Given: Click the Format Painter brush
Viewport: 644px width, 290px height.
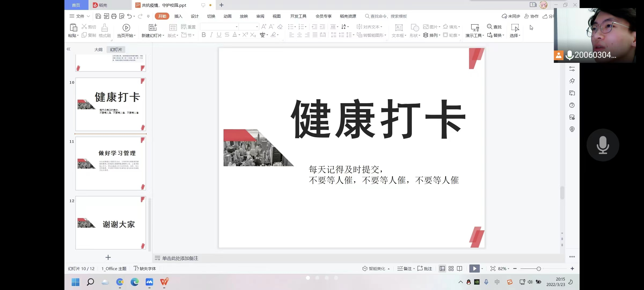Looking at the screenshot, I should coord(105,28).
